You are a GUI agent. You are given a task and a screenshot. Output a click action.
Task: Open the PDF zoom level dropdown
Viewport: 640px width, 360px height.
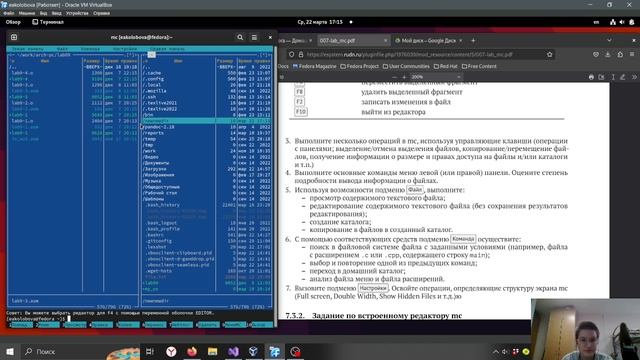[x=436, y=77]
